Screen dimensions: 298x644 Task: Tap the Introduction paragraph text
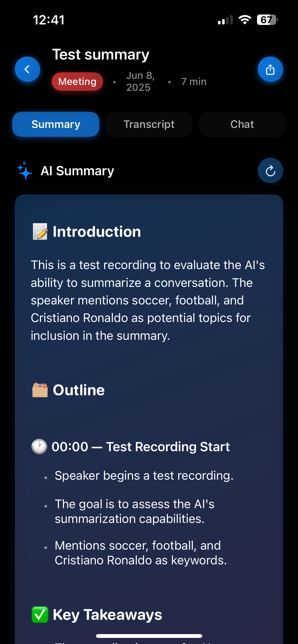coord(148,300)
